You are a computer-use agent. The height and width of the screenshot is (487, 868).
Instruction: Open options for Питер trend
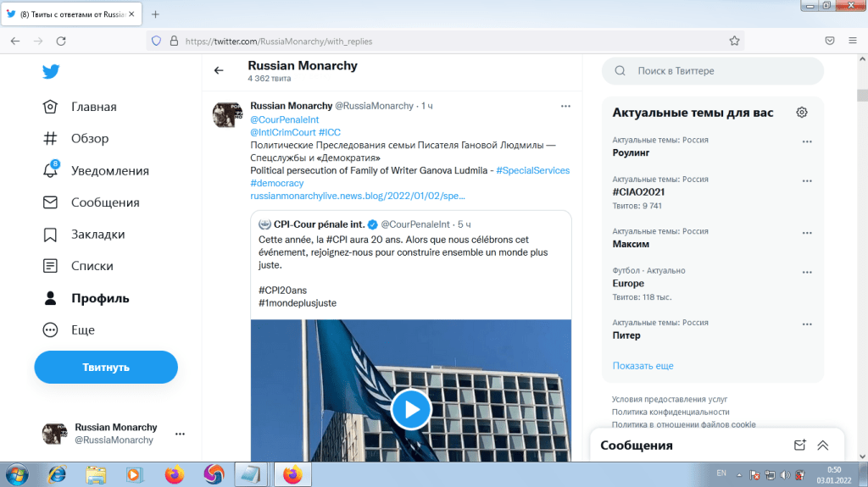point(807,324)
